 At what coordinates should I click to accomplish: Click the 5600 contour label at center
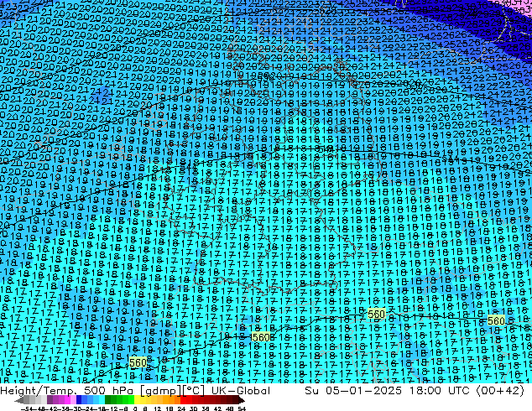click(x=263, y=337)
